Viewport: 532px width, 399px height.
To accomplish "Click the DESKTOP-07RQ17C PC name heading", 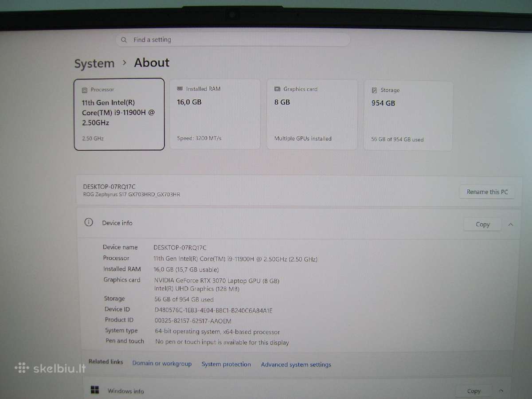I will [109, 187].
